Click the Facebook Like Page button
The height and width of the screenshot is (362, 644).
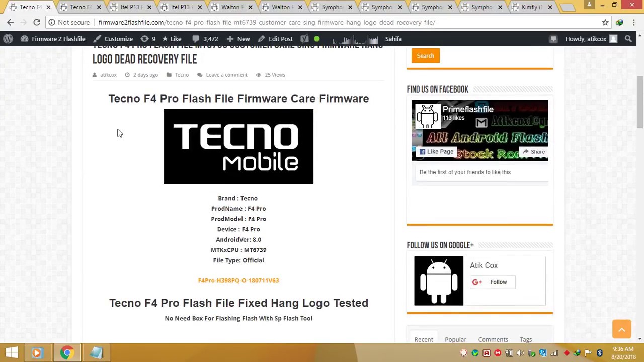point(437,152)
